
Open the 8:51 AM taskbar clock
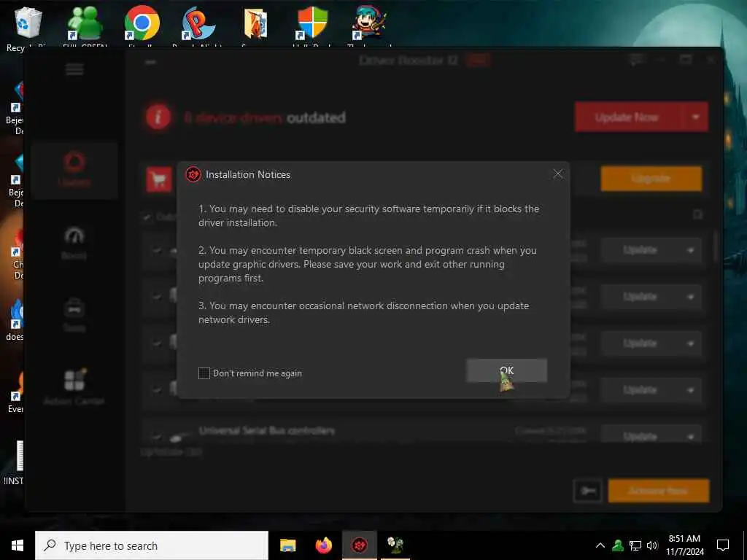(x=684, y=545)
